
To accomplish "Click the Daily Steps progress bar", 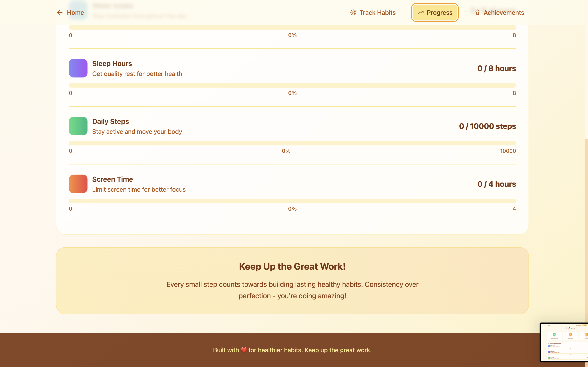I will click(x=292, y=143).
